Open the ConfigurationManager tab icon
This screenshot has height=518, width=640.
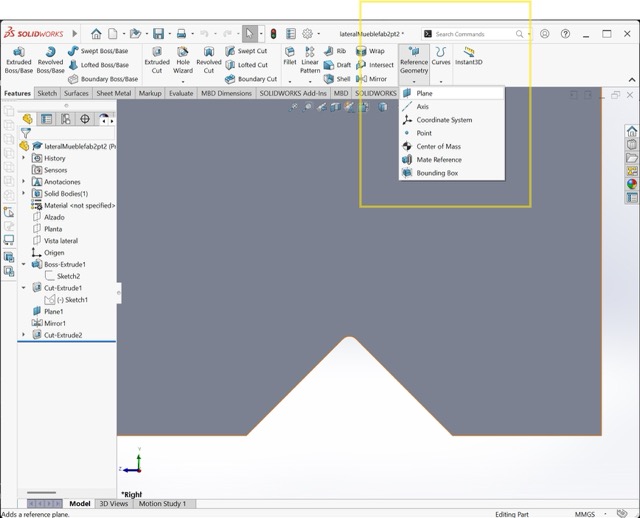pyautogui.click(x=66, y=119)
